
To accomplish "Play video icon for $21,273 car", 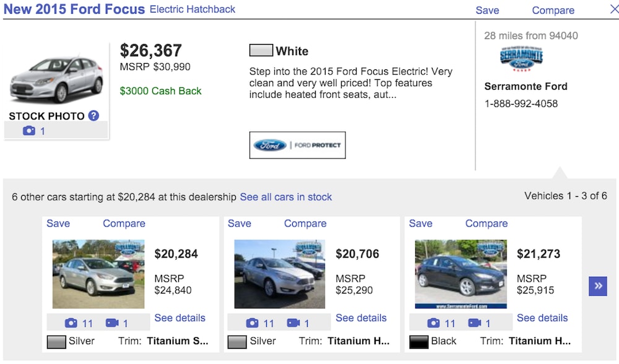I will (475, 323).
